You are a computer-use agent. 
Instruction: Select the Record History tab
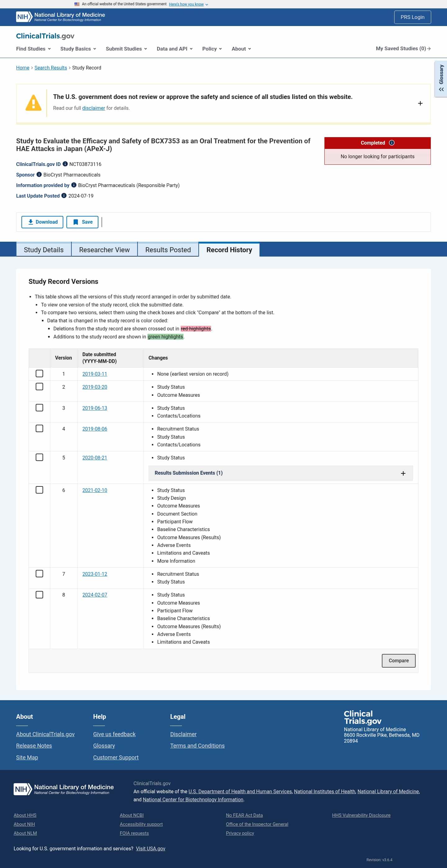point(229,250)
